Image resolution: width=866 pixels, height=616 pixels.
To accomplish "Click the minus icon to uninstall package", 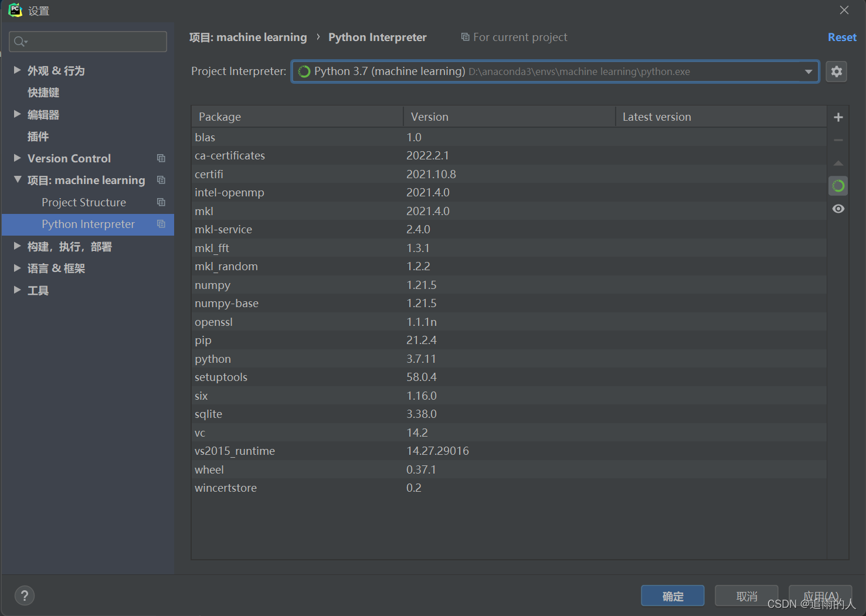I will click(x=838, y=140).
